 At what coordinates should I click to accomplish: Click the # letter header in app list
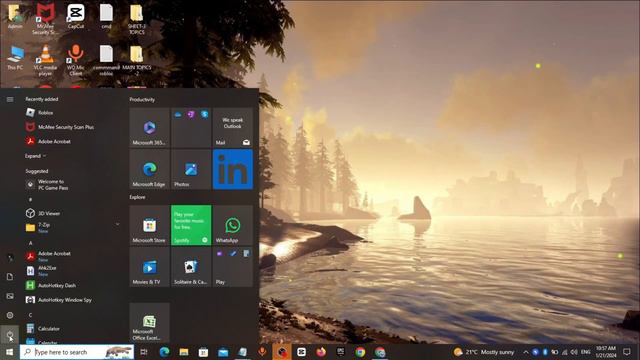[x=30, y=200]
